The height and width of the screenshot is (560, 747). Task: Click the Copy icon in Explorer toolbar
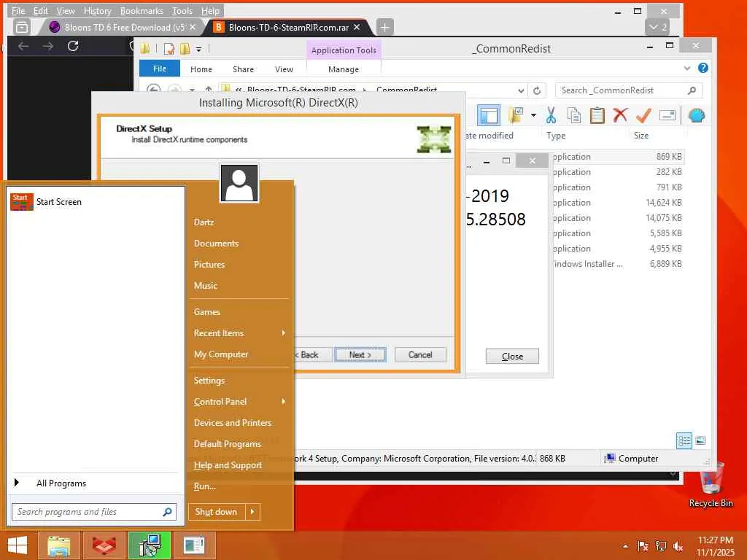pos(574,115)
